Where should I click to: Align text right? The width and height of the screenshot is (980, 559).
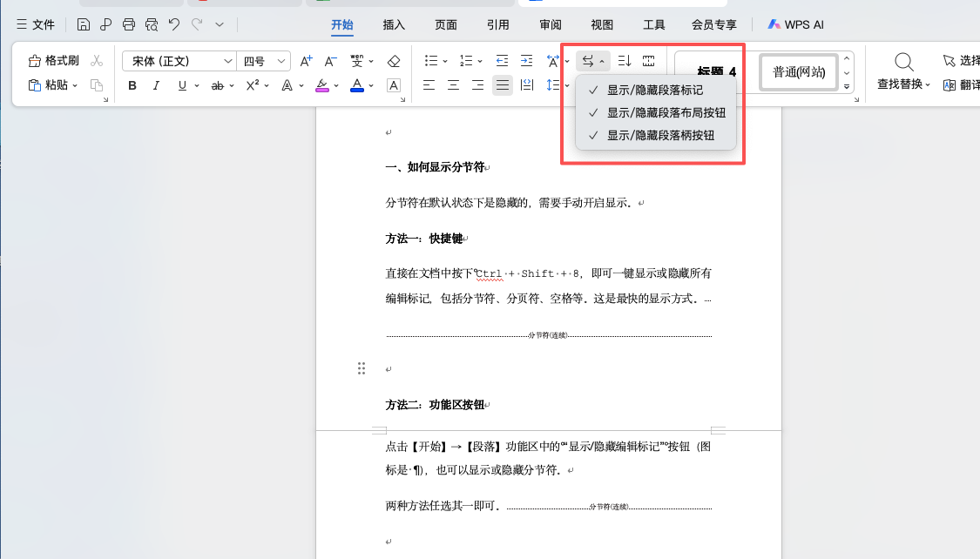point(477,85)
